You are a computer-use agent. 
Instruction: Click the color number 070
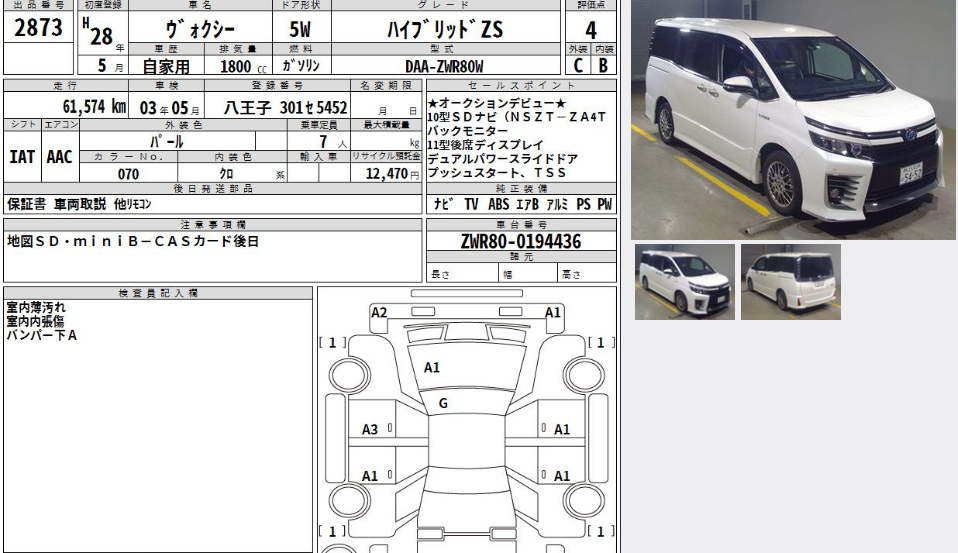point(128,174)
